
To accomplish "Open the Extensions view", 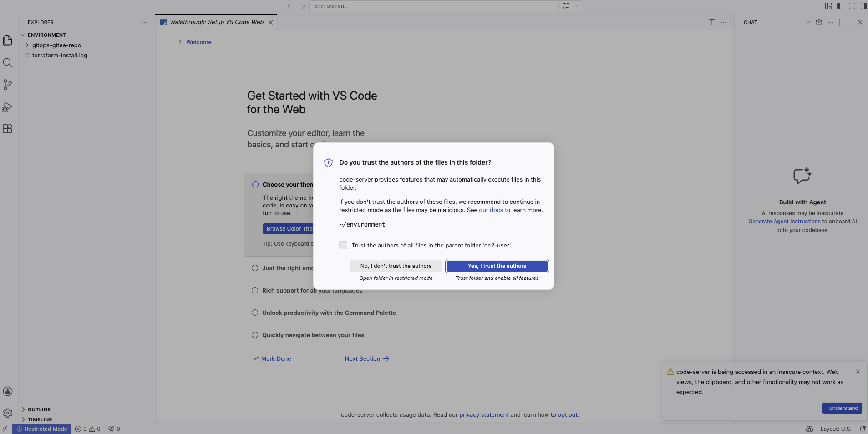I will [x=8, y=129].
